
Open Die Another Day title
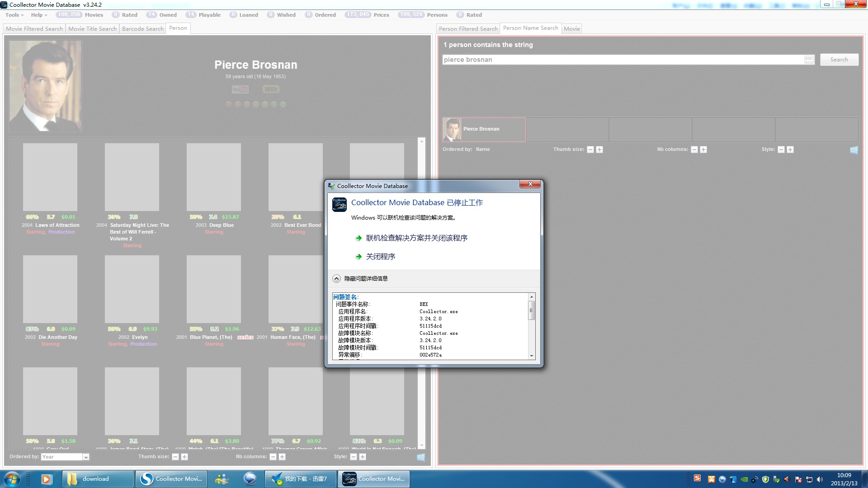click(x=58, y=337)
